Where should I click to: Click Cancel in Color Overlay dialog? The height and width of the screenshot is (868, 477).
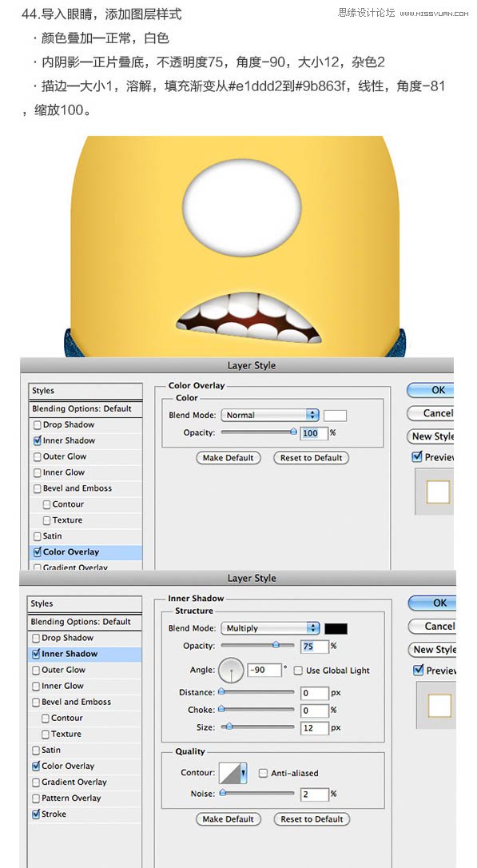coord(431,413)
